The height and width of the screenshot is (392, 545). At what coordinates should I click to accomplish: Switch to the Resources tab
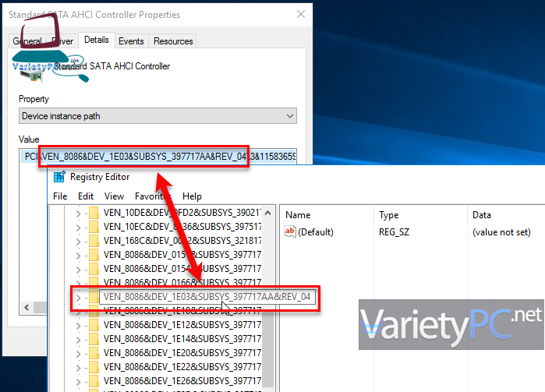coord(172,41)
